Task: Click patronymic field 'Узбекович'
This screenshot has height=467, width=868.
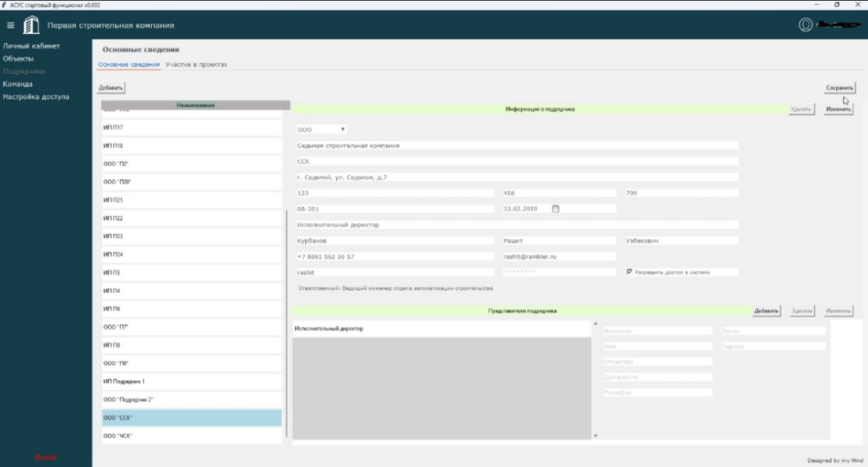Action: pyautogui.click(x=681, y=240)
